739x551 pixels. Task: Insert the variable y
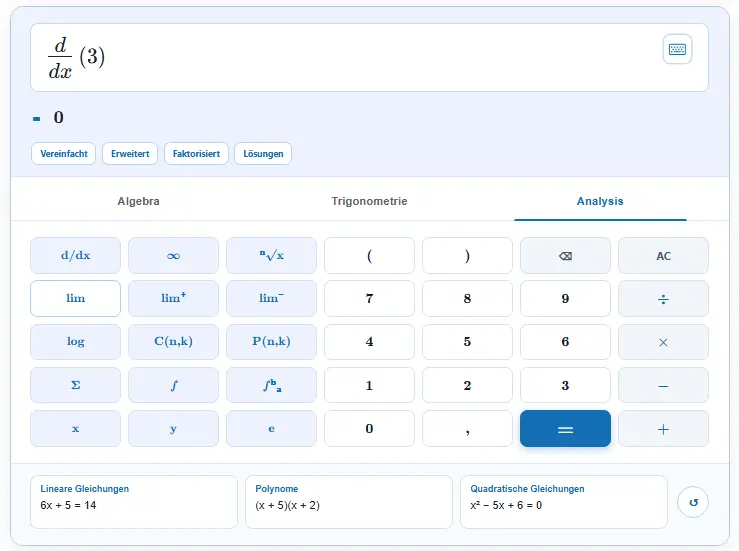[x=173, y=428]
